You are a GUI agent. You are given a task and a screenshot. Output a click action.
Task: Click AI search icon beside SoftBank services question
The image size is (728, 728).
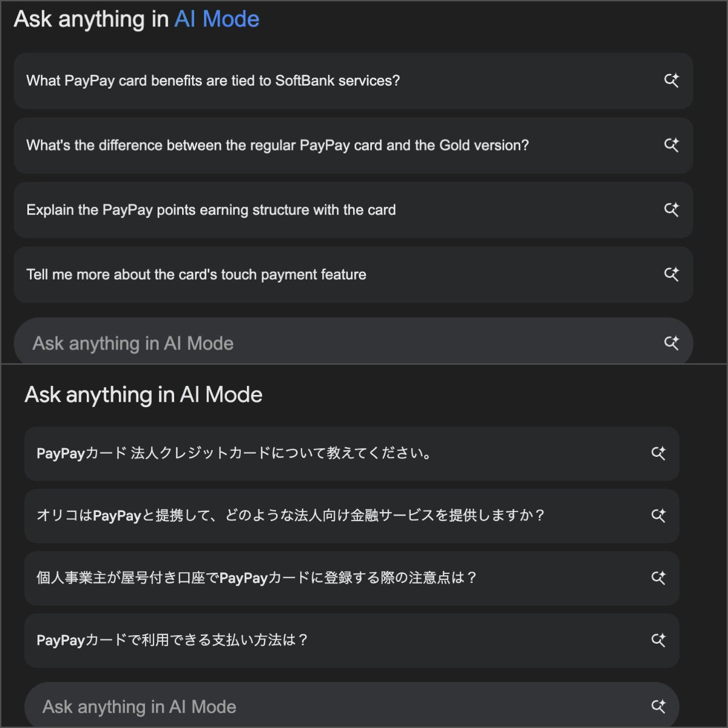pyautogui.click(x=671, y=80)
